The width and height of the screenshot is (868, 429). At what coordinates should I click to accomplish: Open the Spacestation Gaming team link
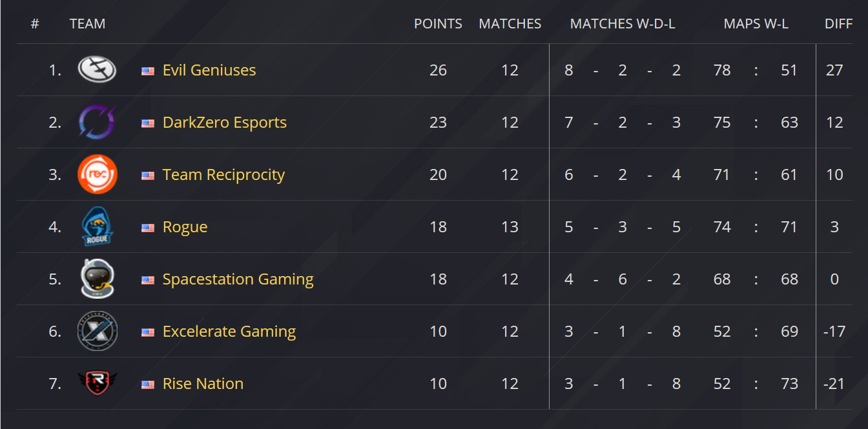238,279
